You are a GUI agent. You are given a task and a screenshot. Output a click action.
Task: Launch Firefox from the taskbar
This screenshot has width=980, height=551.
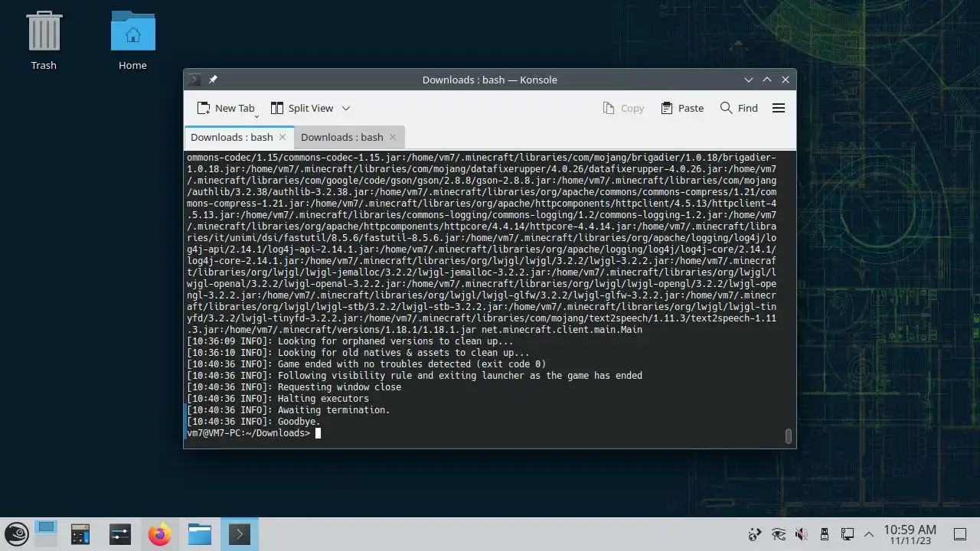[160, 534]
